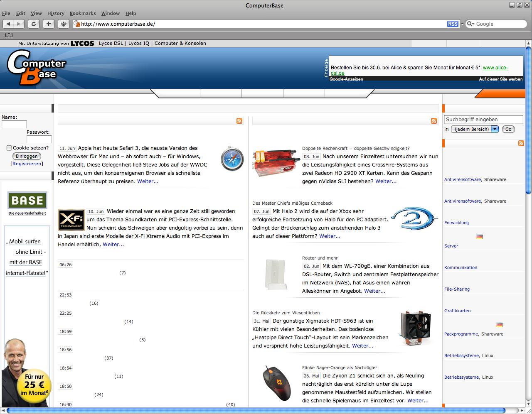Reload the page with the refresh button

pos(33,24)
